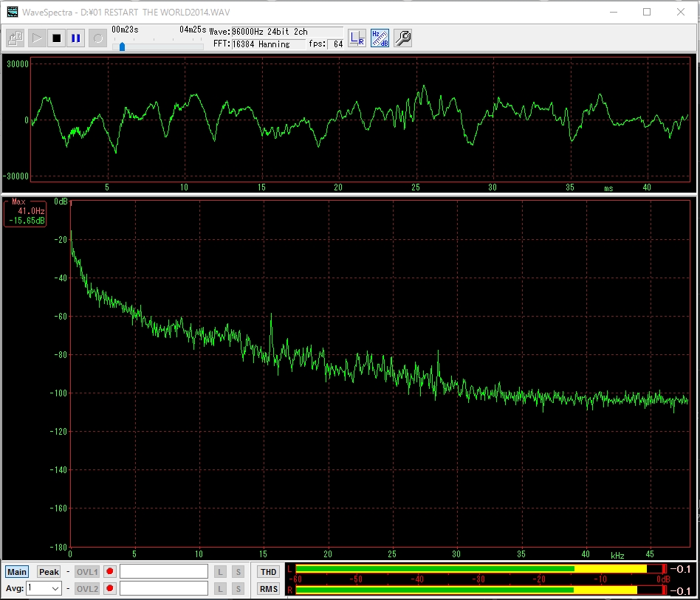Click the WaveSpectra app icon in title bar
The image size is (700, 600).
pos(13,12)
